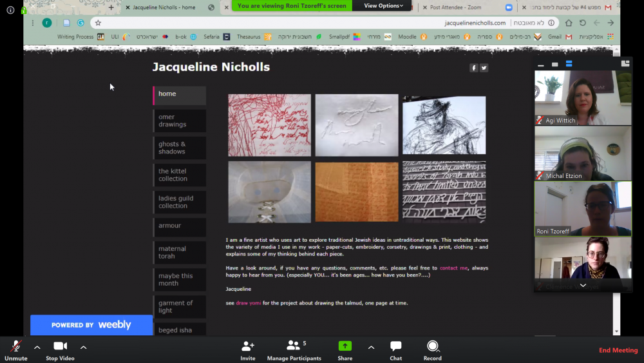Expand more participants with down chevron
Screen dimensions: 644x363
(583, 285)
